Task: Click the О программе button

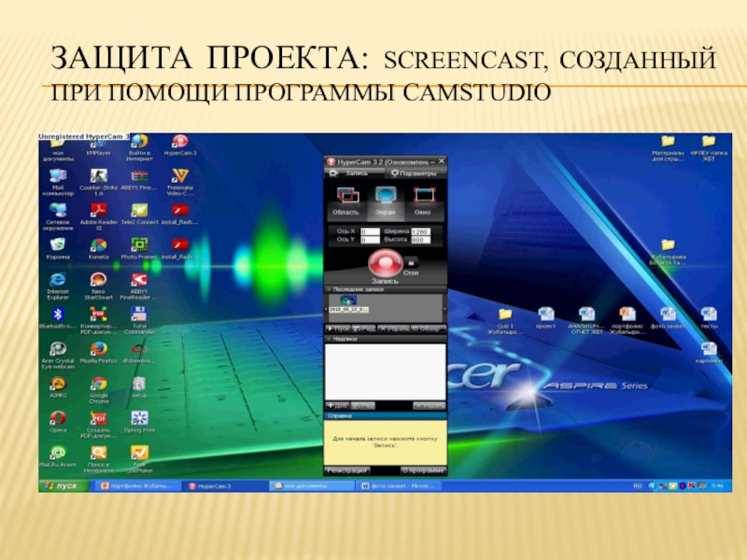Action: (423, 470)
